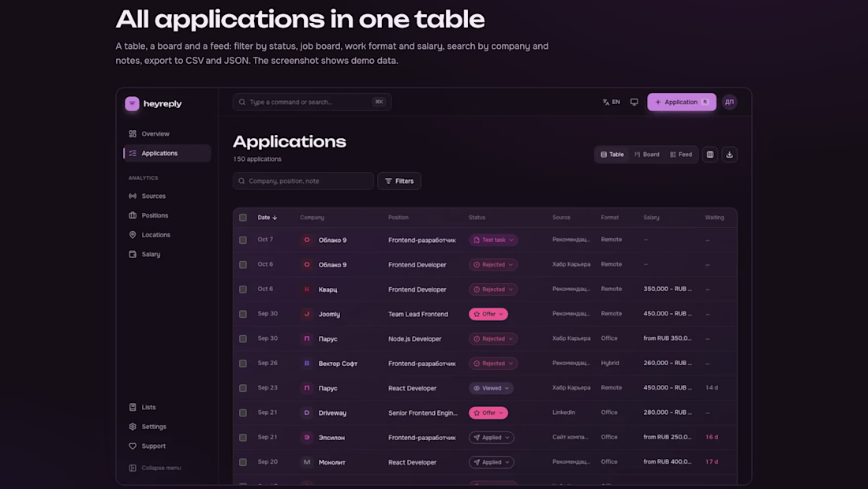Image resolution: width=868 pixels, height=489 pixels.
Task: Click the heyreply logo icon
Action: (x=132, y=104)
